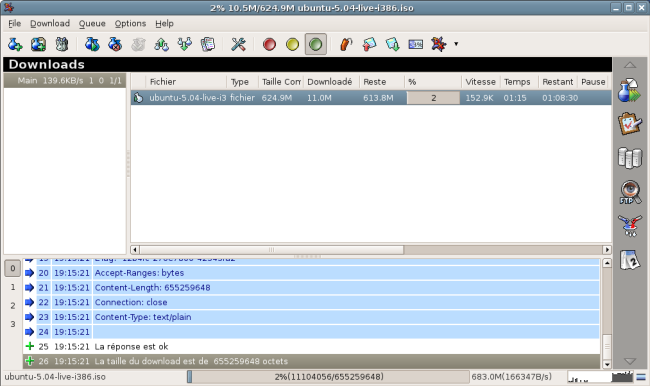Viewport: 650px width, 386px height.
Task: Click the view download log icon
Action: click(208, 44)
